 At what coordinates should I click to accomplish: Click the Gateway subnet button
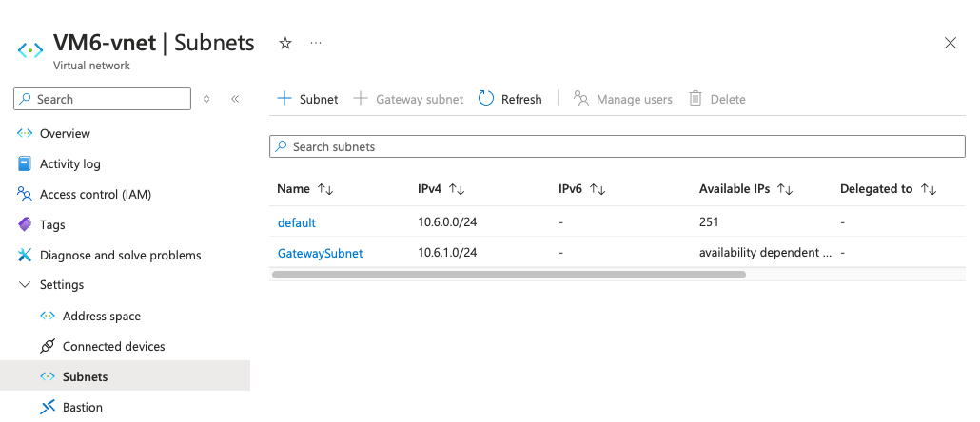click(x=408, y=99)
